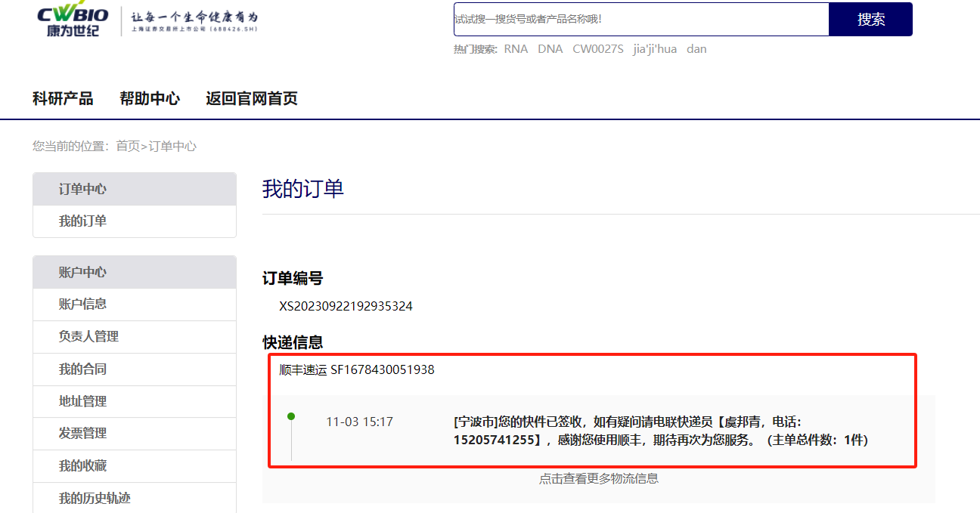
Task: Open 发票管理 in sidebar
Action: coord(82,433)
